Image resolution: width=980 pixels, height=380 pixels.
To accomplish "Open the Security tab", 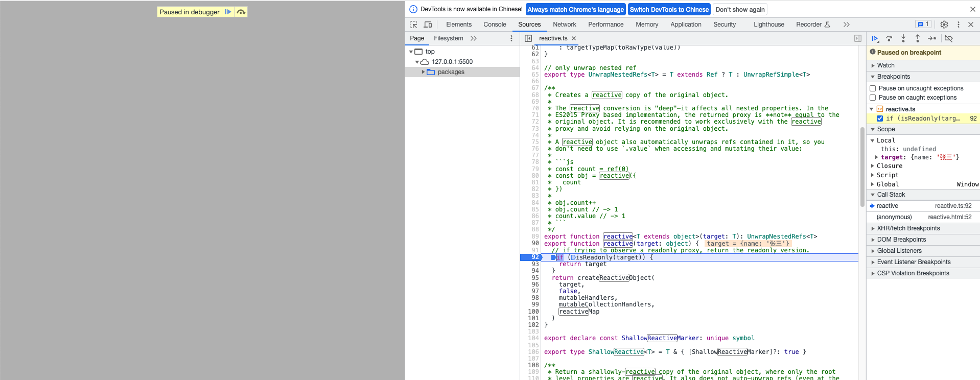I will (x=725, y=25).
